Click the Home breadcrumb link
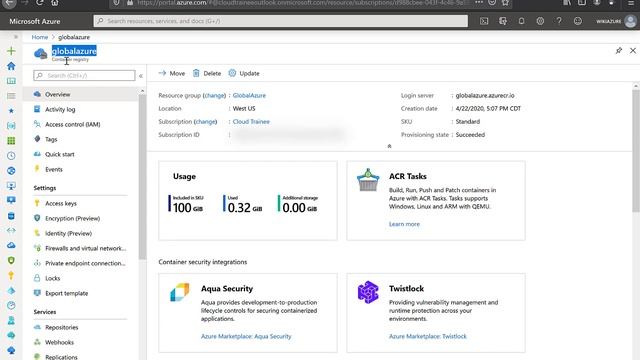The height and width of the screenshot is (360, 640). pyautogui.click(x=40, y=37)
